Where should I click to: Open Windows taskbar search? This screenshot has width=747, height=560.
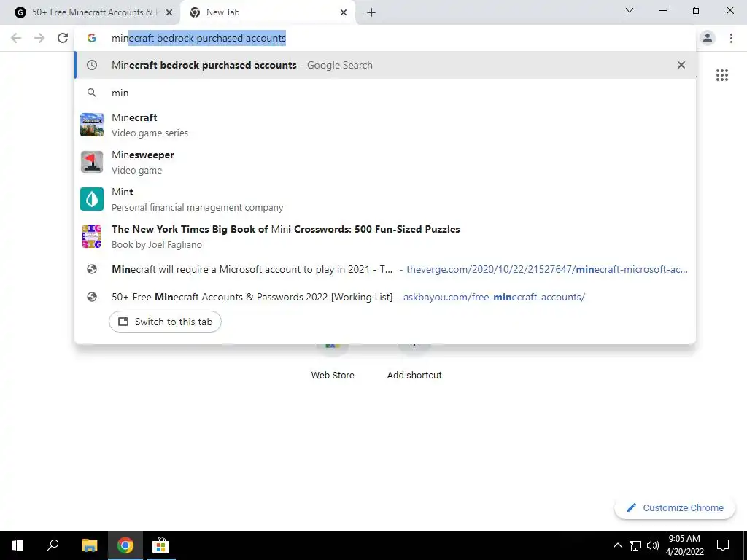pos(53,545)
